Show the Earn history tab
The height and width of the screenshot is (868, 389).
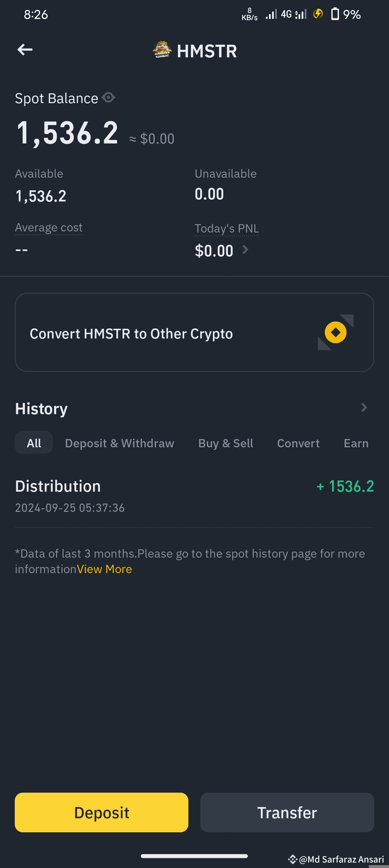coord(356,443)
